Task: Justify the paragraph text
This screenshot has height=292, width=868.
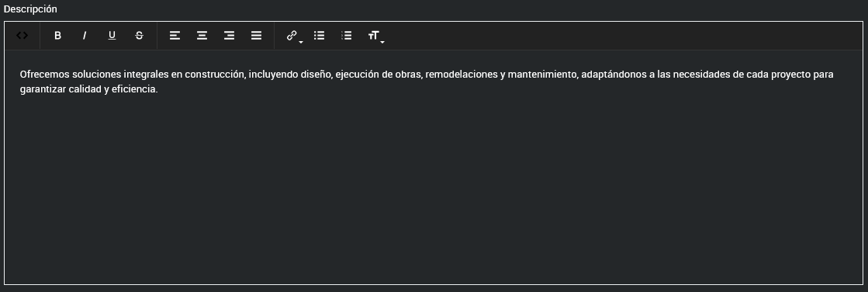Action: point(256,36)
